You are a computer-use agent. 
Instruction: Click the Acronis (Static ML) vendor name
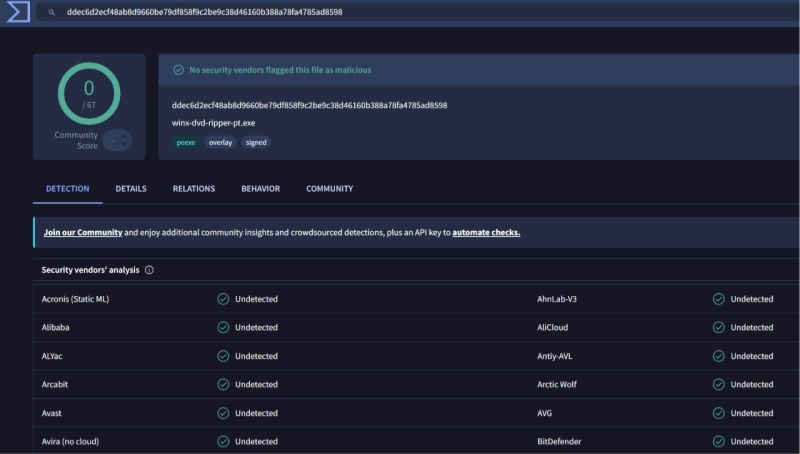76,299
